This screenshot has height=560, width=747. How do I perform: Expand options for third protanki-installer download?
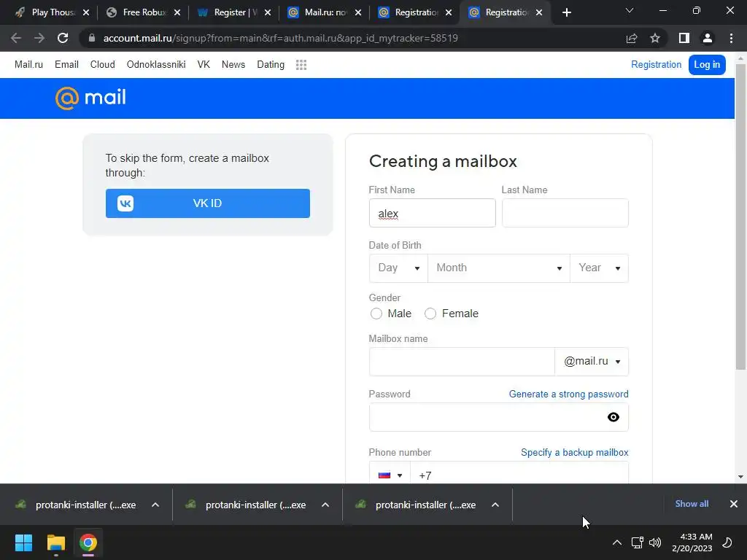[495, 505]
